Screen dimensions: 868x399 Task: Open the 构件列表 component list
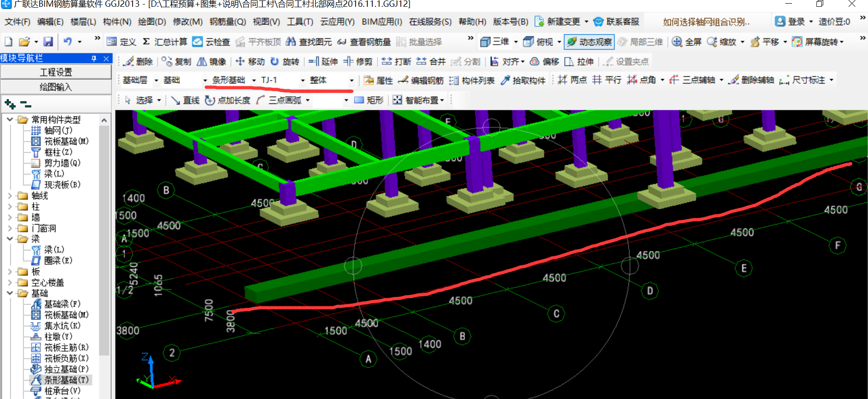(471, 80)
